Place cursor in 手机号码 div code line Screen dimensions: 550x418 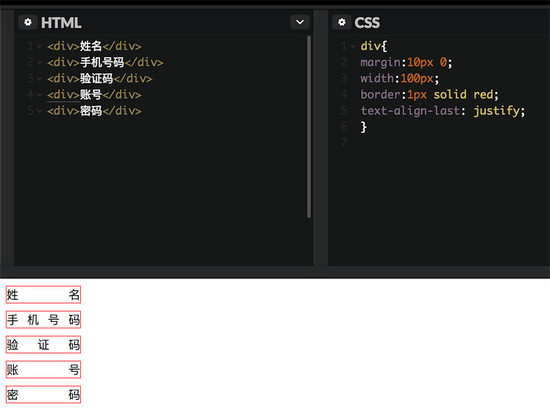click(105, 62)
